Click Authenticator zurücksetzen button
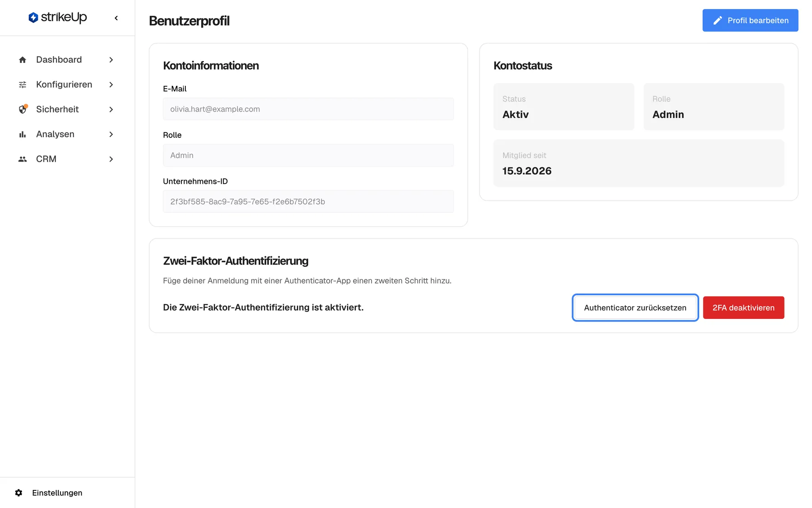The height and width of the screenshot is (508, 812). (x=635, y=308)
